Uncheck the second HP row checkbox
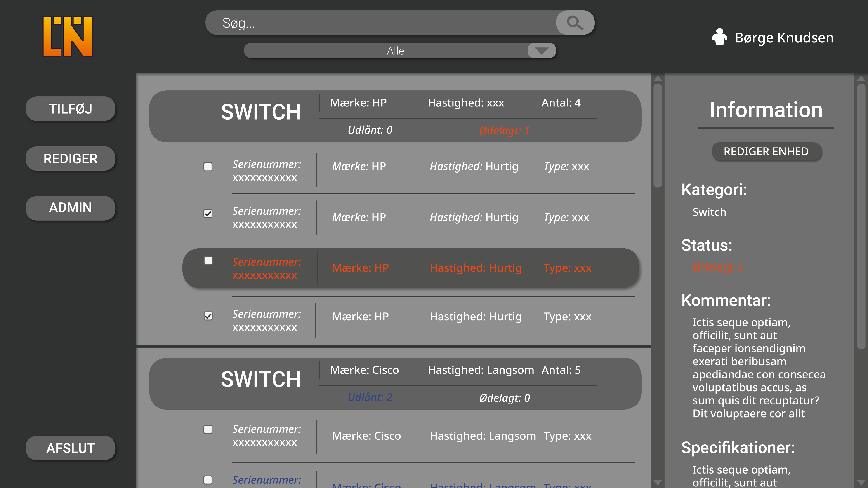This screenshot has width=868, height=488. (x=208, y=213)
